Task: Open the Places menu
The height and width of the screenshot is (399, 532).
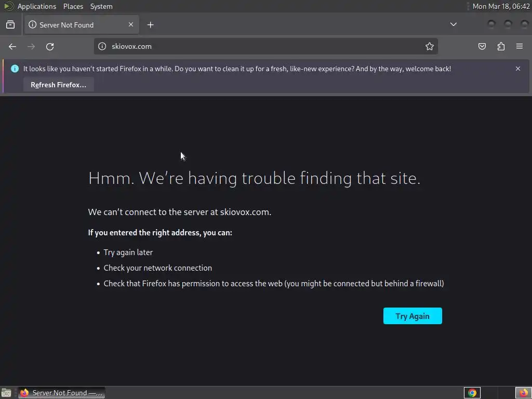Action: coord(73,6)
